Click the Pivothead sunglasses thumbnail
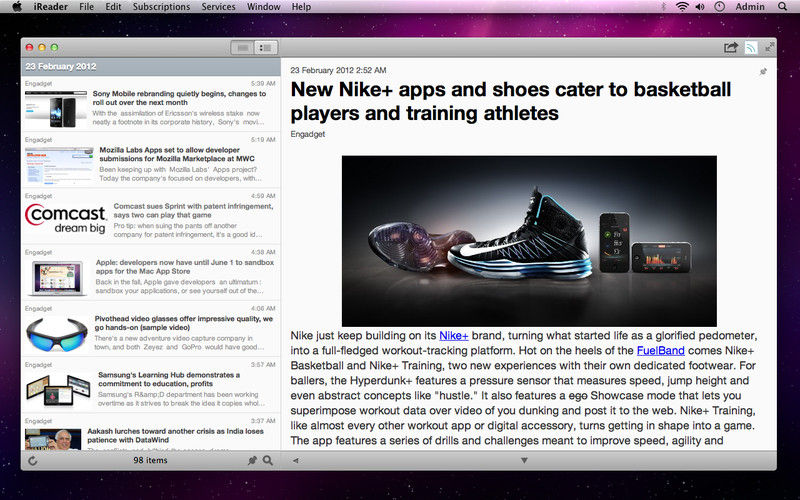This screenshot has width=800, height=500. coord(57,334)
